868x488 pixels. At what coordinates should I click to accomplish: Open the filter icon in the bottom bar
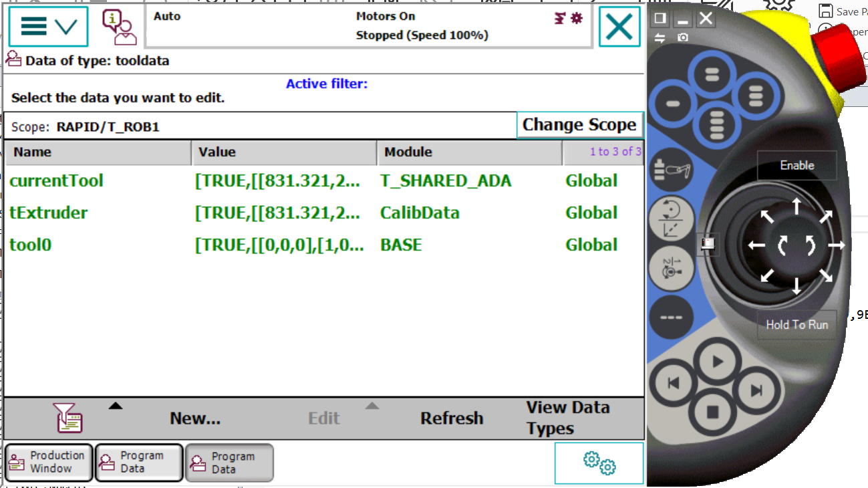[x=68, y=418]
